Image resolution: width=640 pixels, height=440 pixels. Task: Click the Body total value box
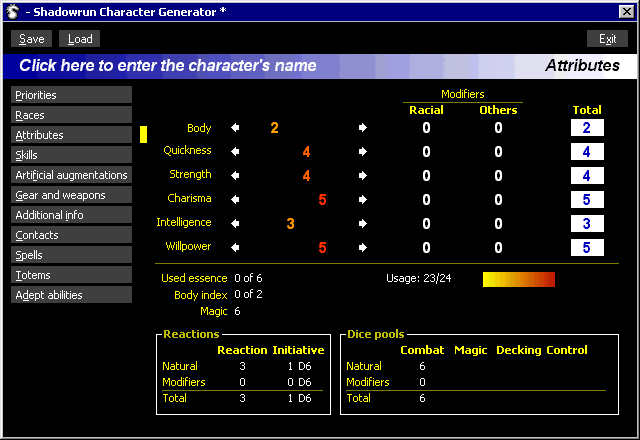(587, 128)
